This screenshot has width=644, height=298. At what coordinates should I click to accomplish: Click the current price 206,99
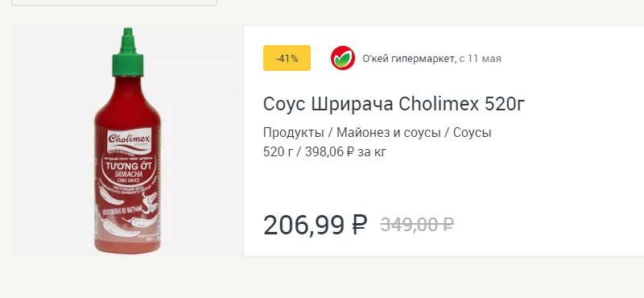pos(304,226)
